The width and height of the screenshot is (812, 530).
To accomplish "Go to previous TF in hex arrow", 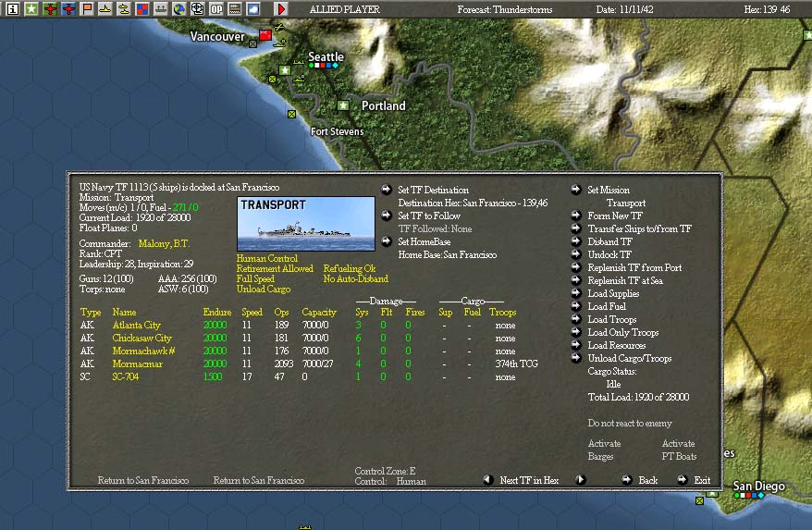I will 487,480.
